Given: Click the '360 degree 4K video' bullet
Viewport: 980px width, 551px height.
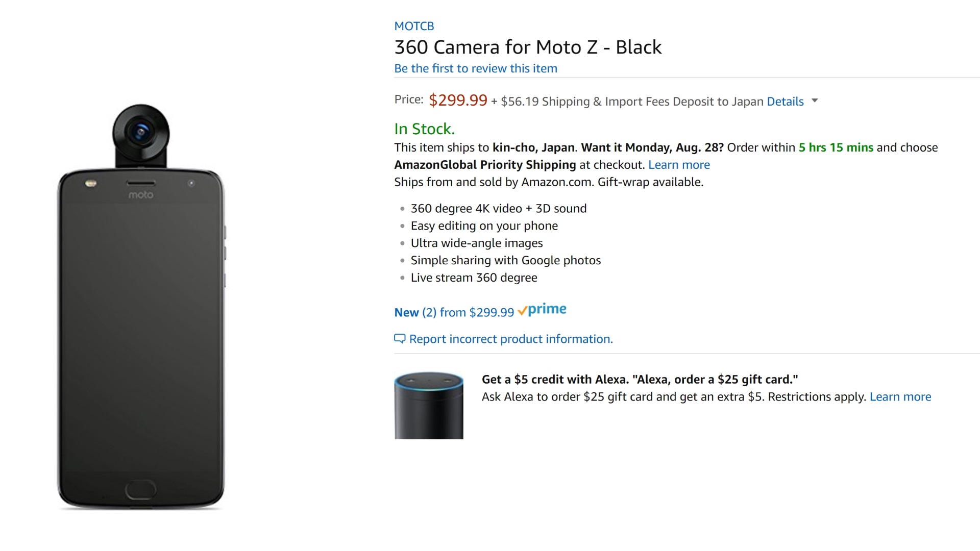Looking at the screenshot, I should click(x=498, y=209).
